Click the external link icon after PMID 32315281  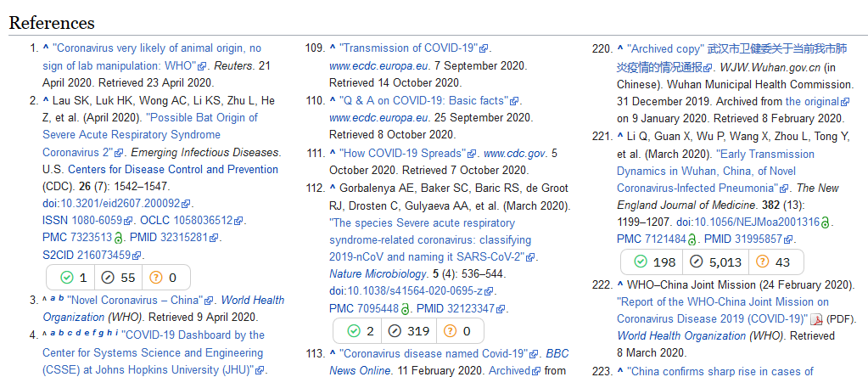pyautogui.click(x=214, y=239)
